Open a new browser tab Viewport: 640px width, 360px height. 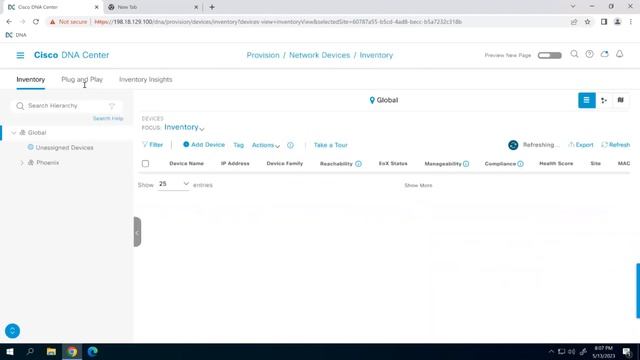tap(212, 7)
